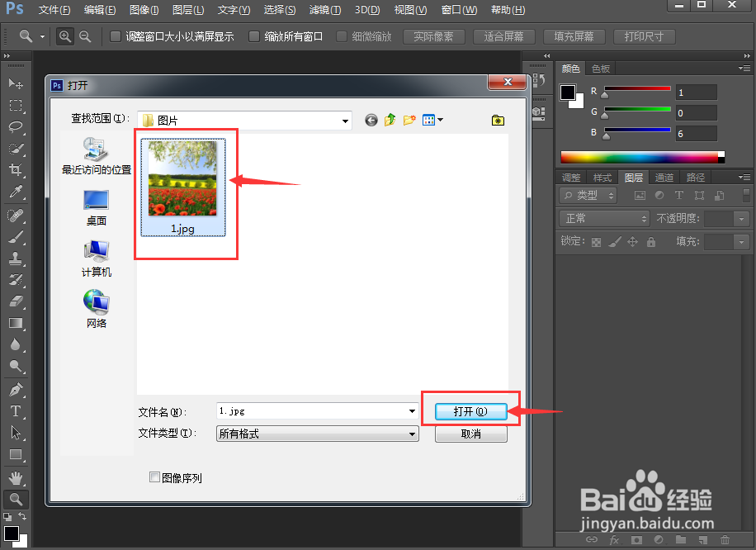Screen dimensions: 756x550
Task: Open the File menu
Action: pos(54,10)
